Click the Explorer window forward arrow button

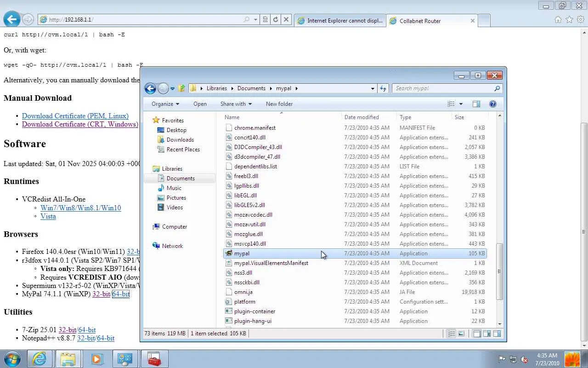(x=163, y=88)
